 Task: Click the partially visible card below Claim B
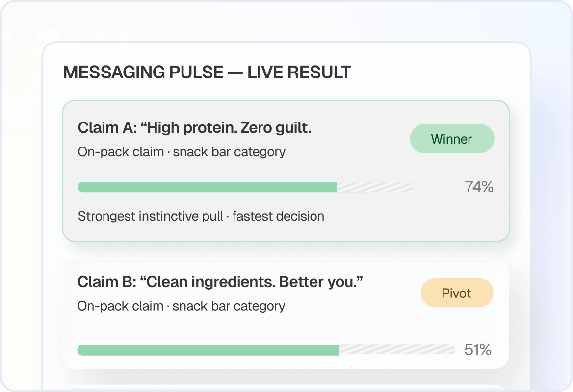(x=286, y=388)
